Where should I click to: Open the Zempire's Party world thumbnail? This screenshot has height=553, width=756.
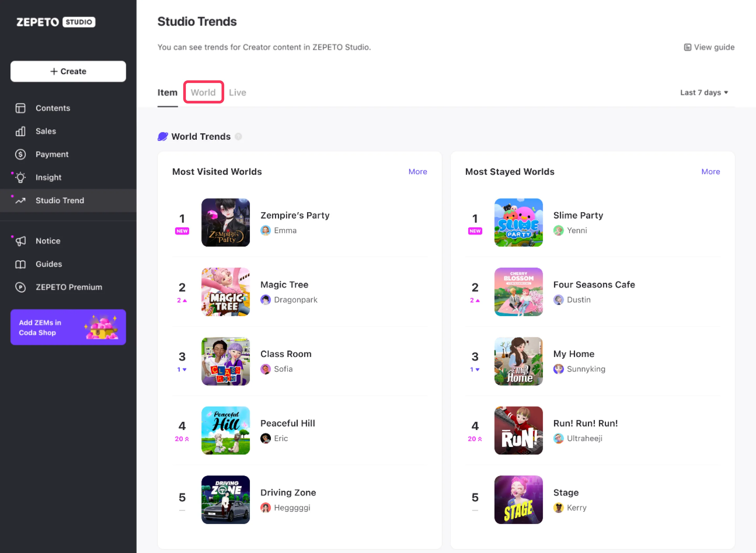click(x=225, y=223)
